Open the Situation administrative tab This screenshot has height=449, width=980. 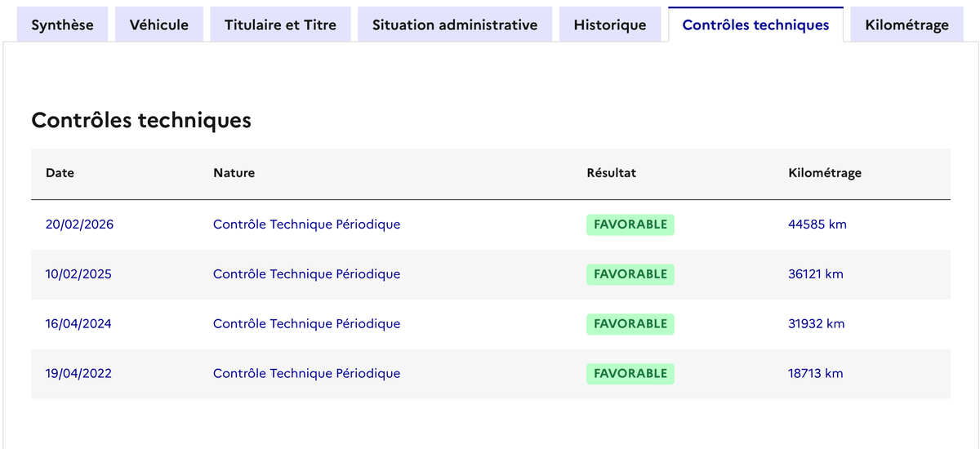click(455, 24)
